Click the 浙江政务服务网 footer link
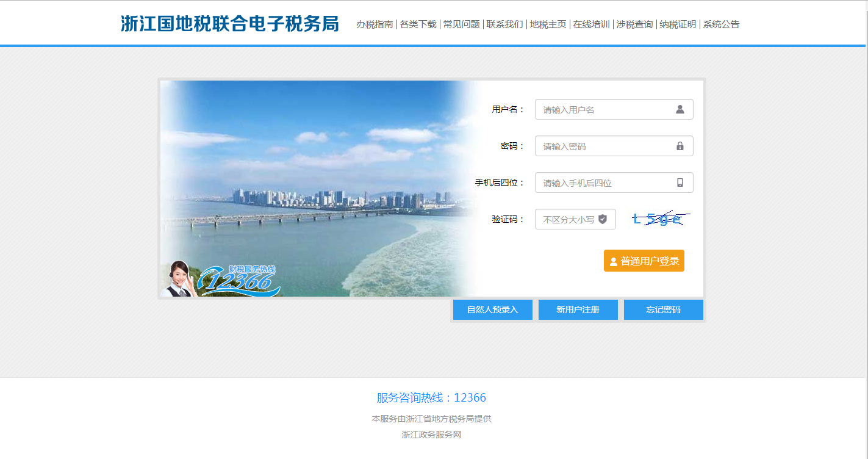The width and height of the screenshot is (868, 459). [x=431, y=435]
